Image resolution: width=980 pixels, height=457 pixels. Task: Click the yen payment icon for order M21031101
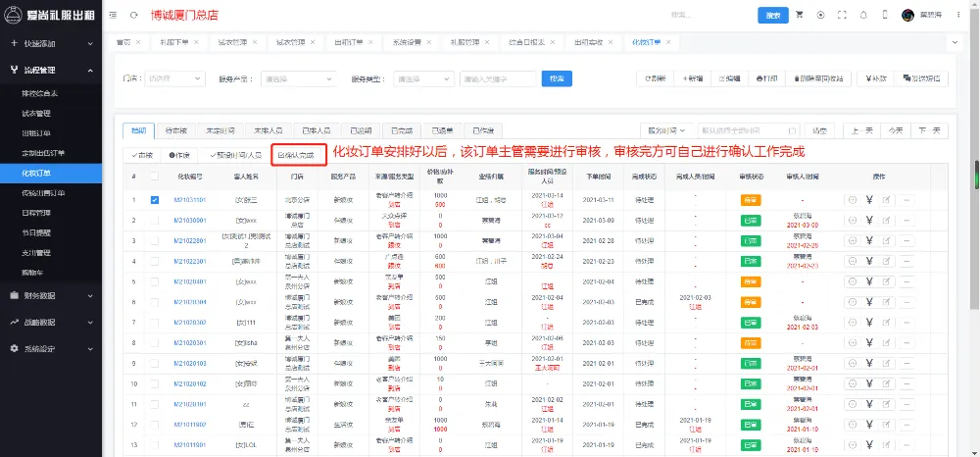(x=869, y=199)
